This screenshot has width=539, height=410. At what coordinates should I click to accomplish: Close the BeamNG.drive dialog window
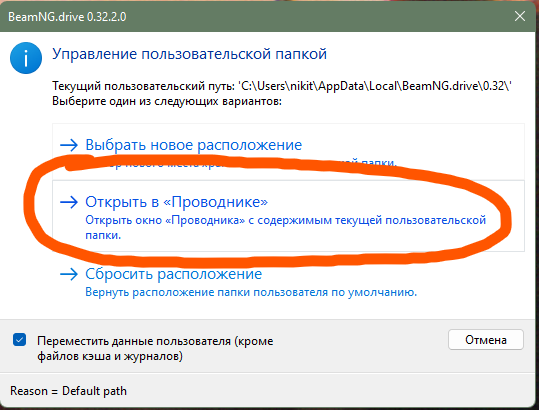click(x=520, y=16)
